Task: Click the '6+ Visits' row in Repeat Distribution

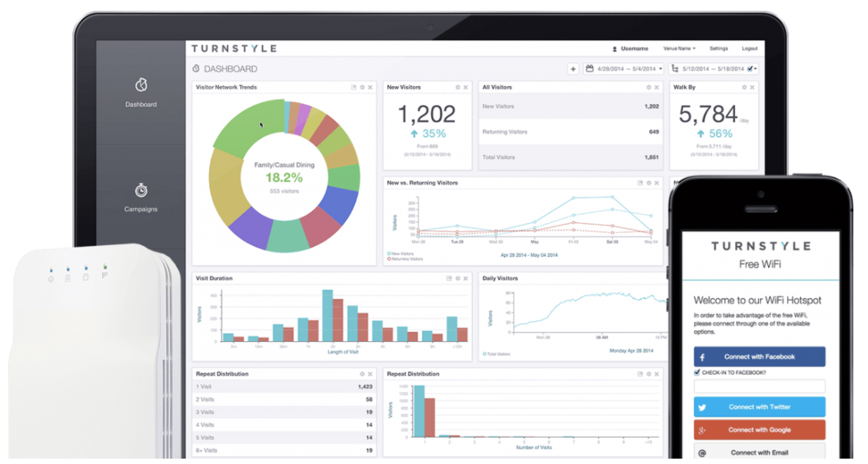Action: (x=284, y=450)
